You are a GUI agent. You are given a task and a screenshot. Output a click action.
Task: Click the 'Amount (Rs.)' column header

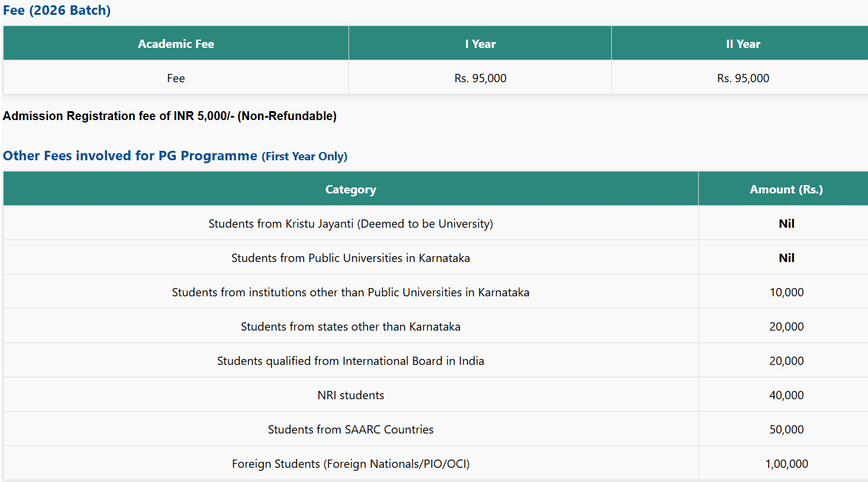click(x=786, y=189)
